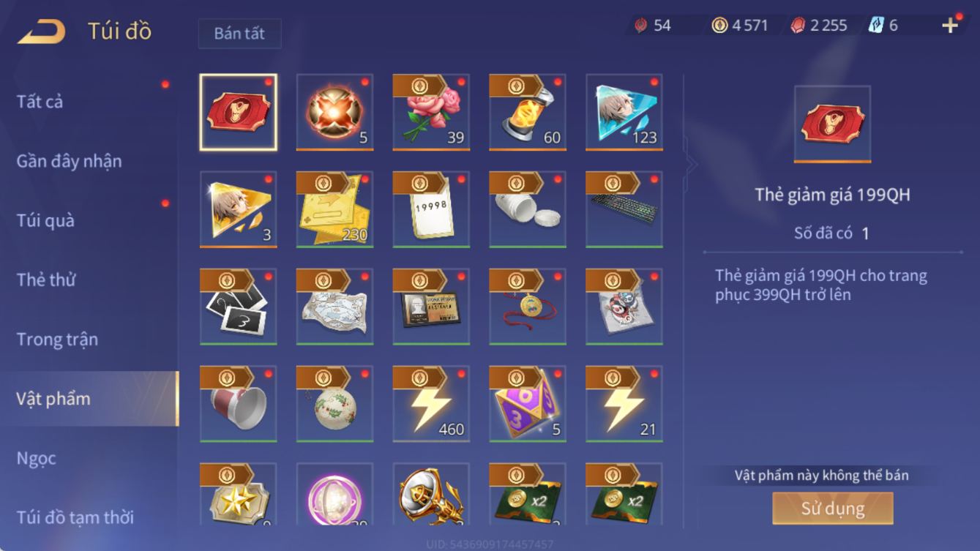Click the Bán tất button
Viewport: 980px width, 551px height.
239,34
